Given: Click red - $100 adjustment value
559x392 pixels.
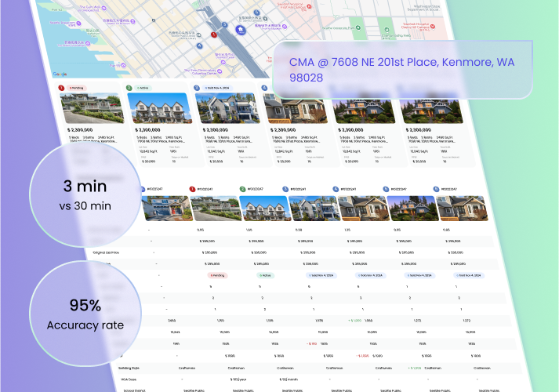Looking at the screenshot, I should pos(311,344).
